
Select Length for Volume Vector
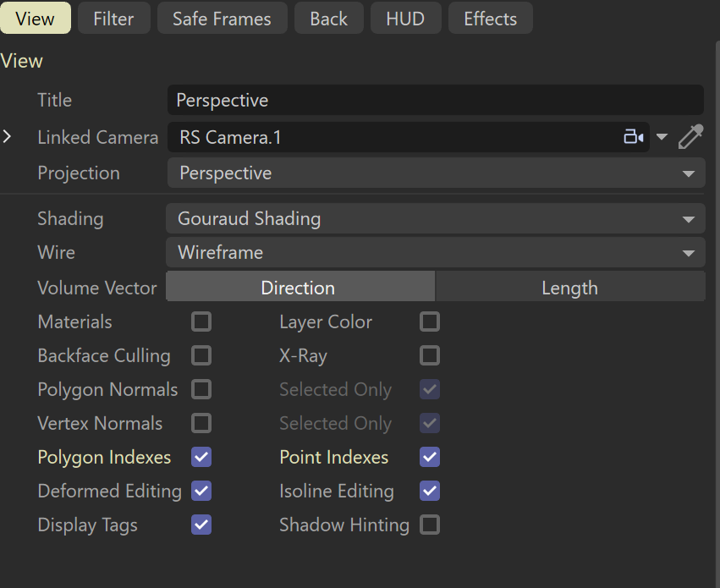(570, 287)
